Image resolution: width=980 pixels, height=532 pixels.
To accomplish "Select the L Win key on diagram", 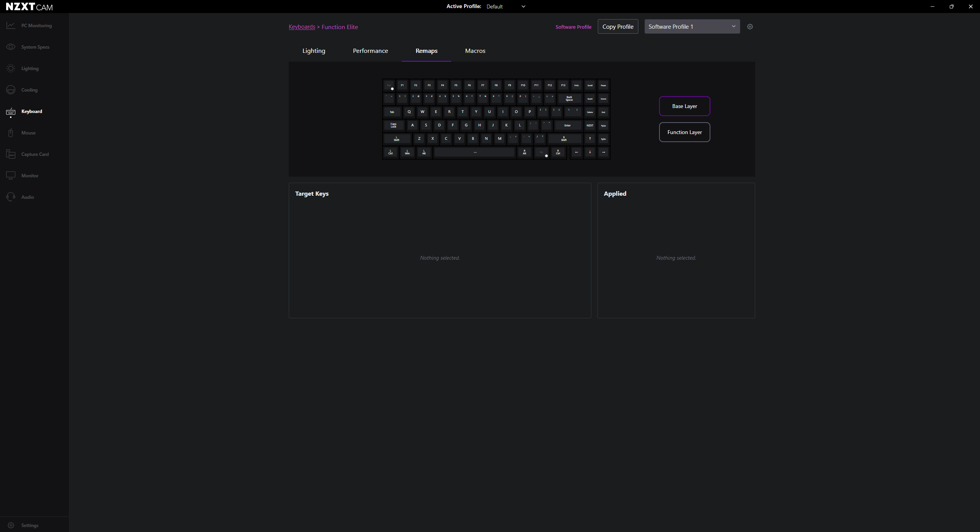I will (x=407, y=152).
